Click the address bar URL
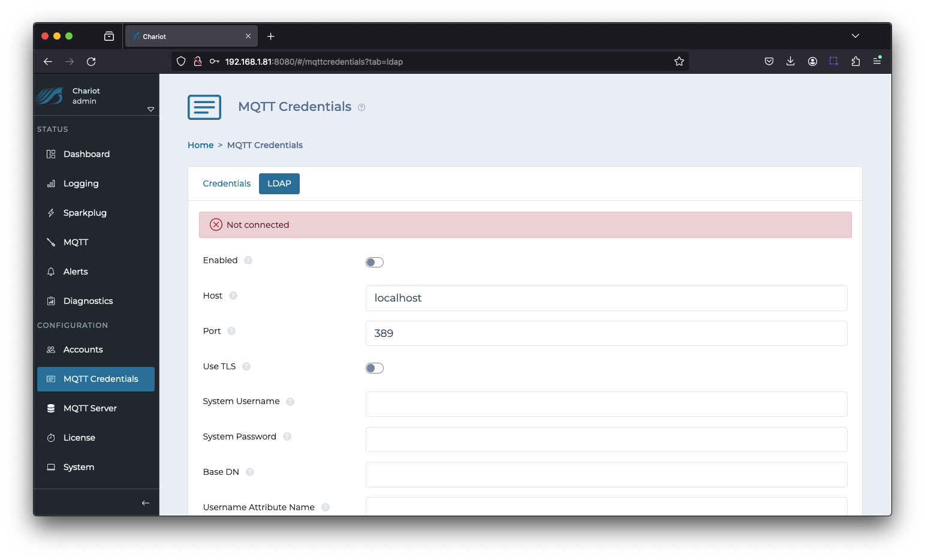Screen dimensions: 925x560 tap(314, 62)
